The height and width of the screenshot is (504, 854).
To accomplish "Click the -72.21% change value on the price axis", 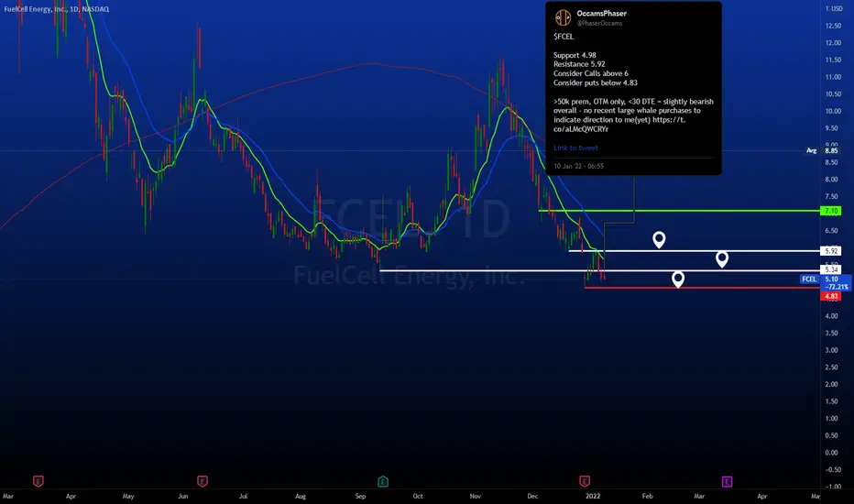I will tap(837, 287).
